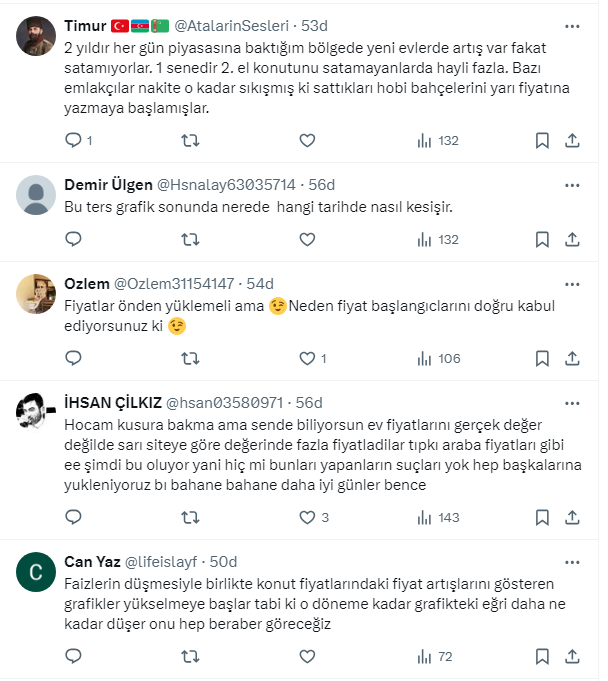The width and height of the screenshot is (608, 681).
Task: Open Can Yaz's avatar
Action: (x=37, y=573)
